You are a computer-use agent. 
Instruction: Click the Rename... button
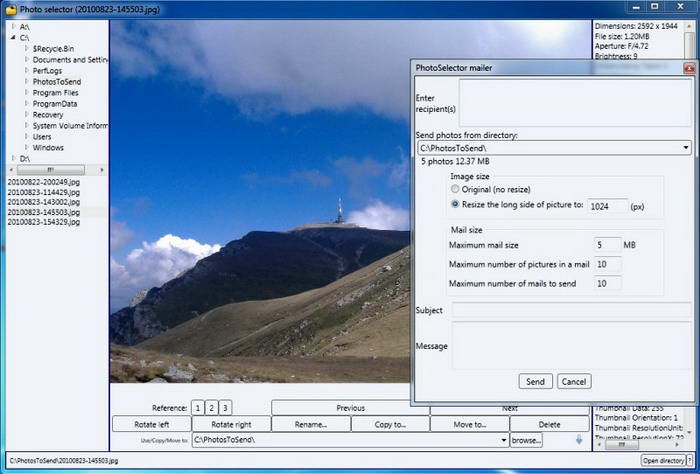[x=311, y=424]
